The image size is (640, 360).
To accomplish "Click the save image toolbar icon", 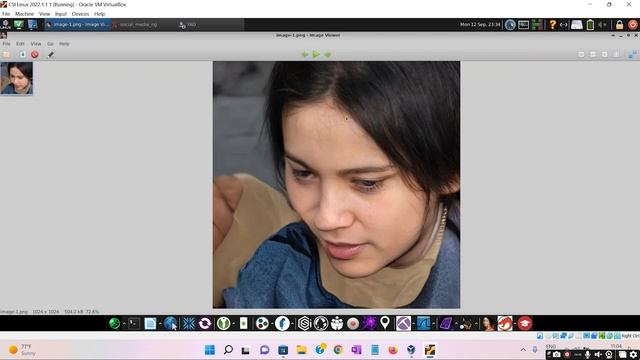I will click(22, 54).
